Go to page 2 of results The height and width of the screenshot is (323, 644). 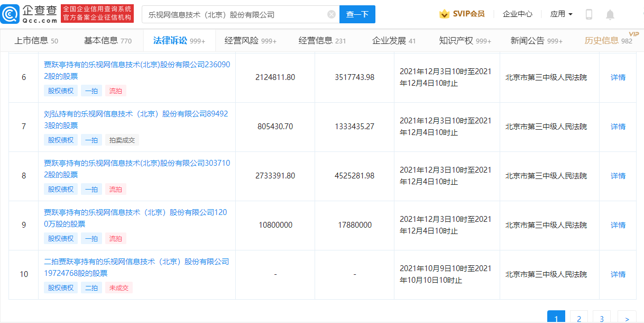(x=579, y=318)
